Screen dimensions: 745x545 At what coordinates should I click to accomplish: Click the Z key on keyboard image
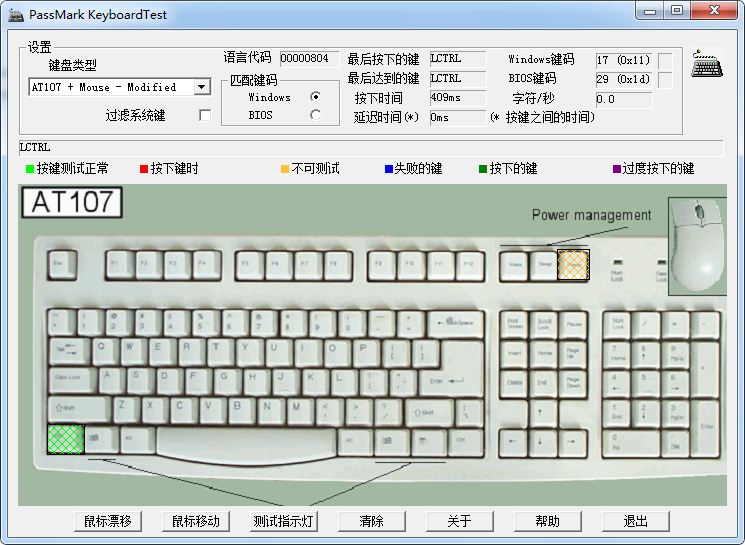pyautogui.click(x=126, y=410)
